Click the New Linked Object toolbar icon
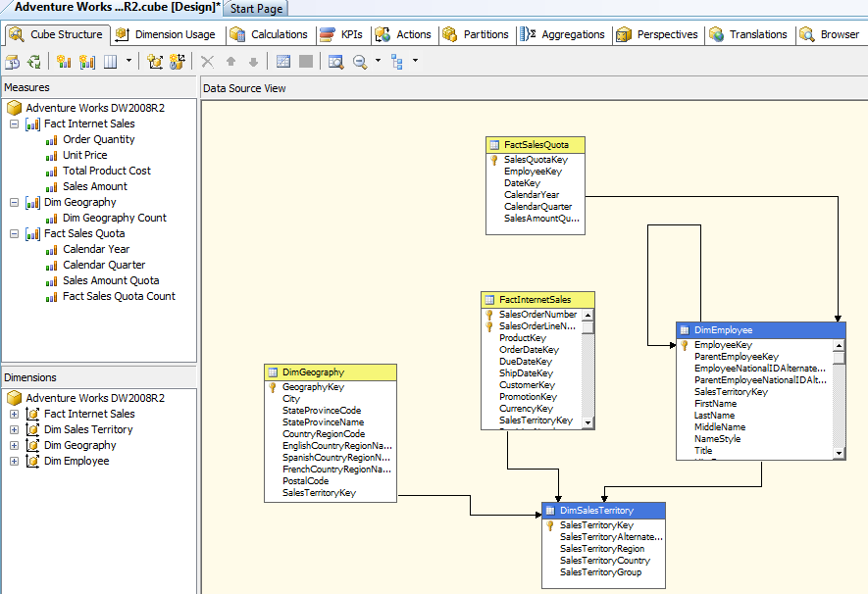The height and width of the screenshot is (594, 868). click(178, 62)
